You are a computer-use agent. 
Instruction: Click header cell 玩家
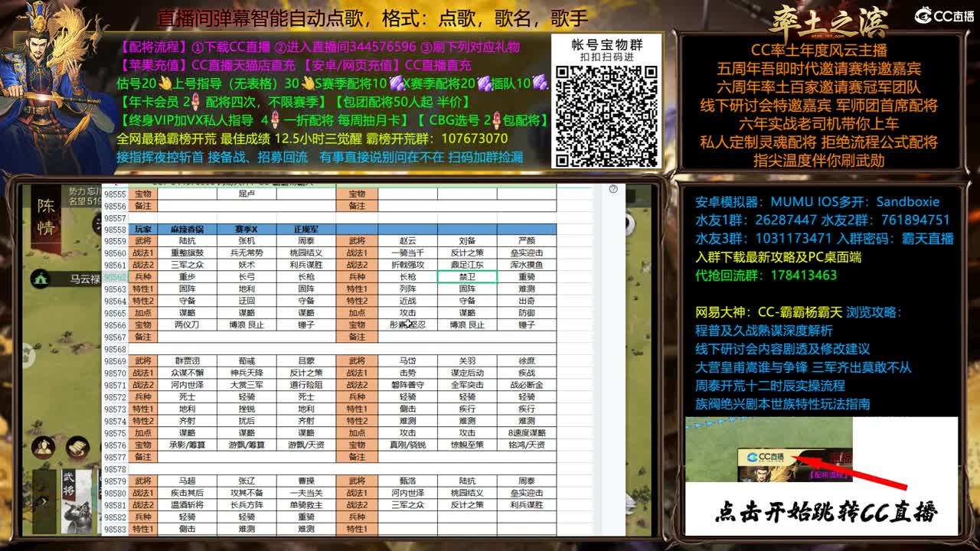143,230
